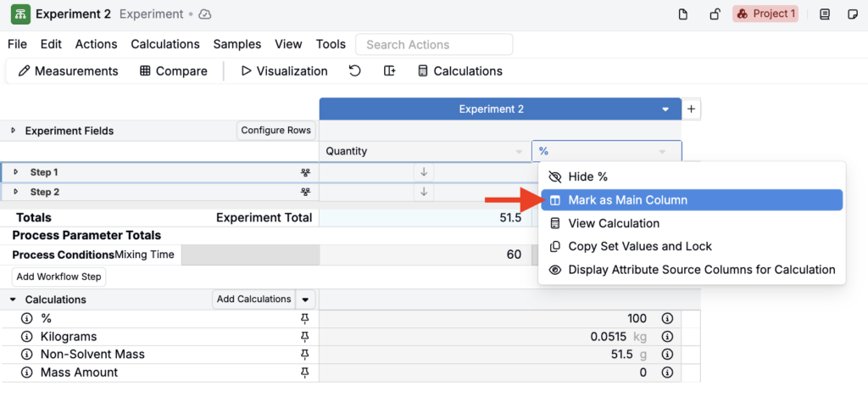Click the down arrow in Step 1 row
Image resolution: width=868 pixels, height=403 pixels.
tap(424, 172)
